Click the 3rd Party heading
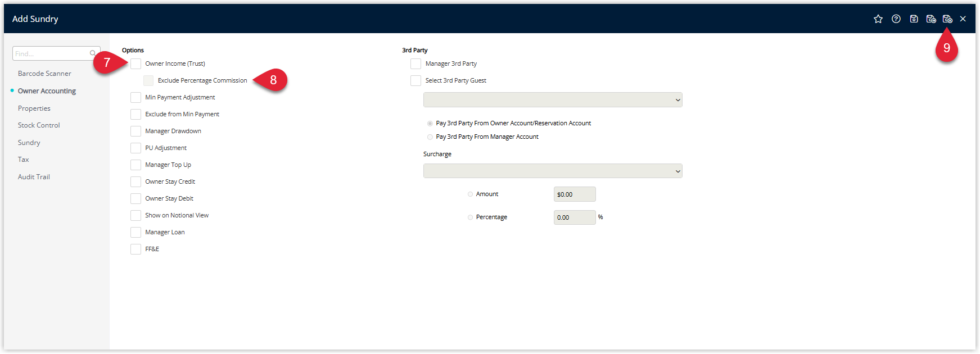The height and width of the screenshot is (354, 980). [415, 50]
